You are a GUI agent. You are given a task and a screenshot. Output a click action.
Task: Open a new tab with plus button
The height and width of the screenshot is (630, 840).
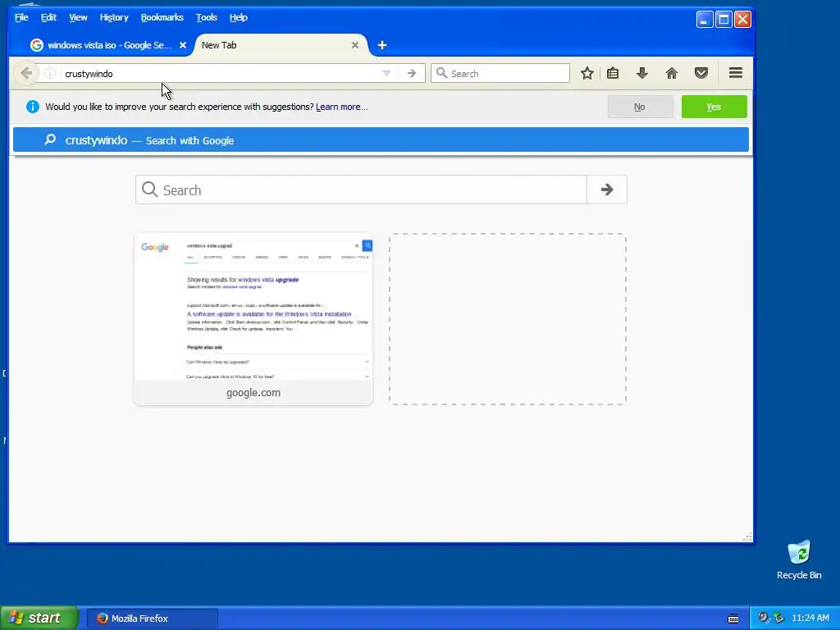point(382,45)
